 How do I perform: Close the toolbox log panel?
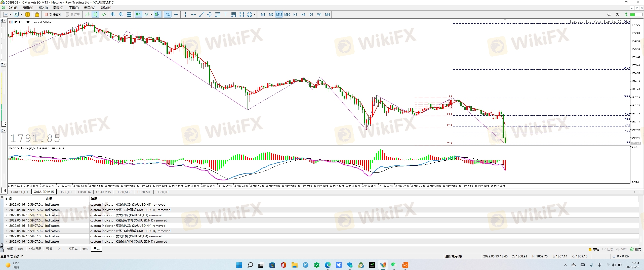(2, 197)
